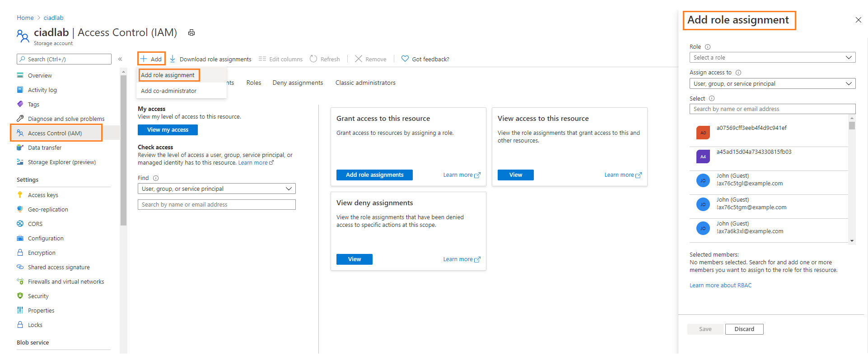Click the Firewalls and virtual networks icon
Screen dimensions: 868x359
point(20,281)
